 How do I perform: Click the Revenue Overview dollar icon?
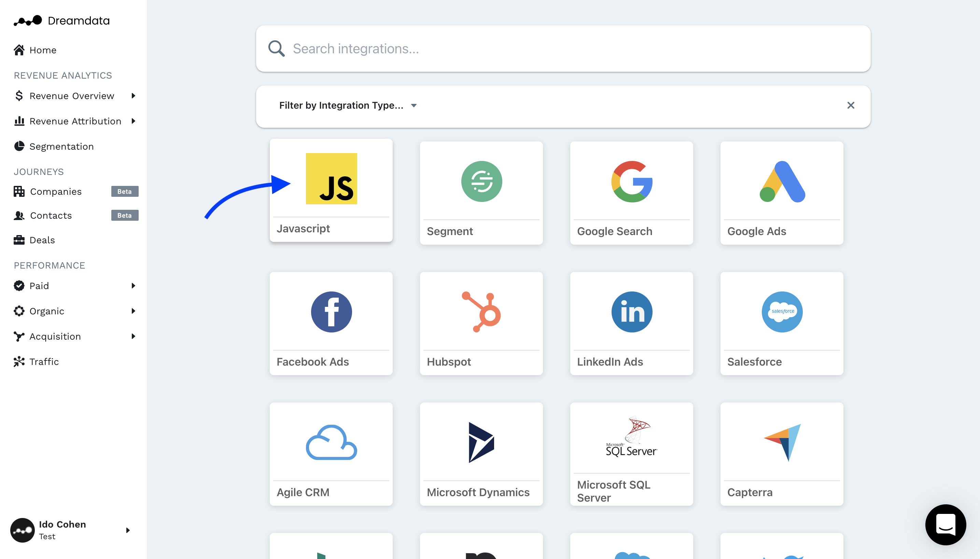point(19,96)
